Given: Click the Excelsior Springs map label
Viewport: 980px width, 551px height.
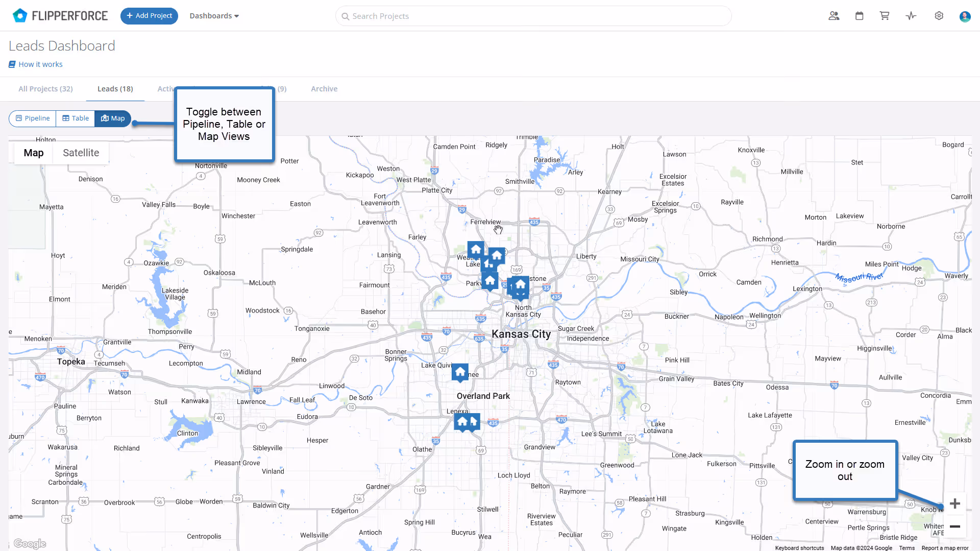Looking at the screenshot, I should 666,207.
